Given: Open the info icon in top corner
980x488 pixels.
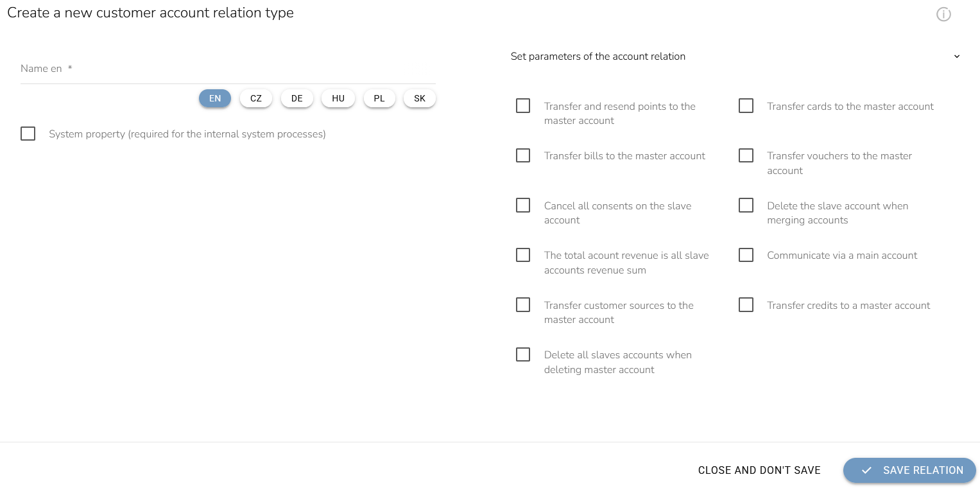Looking at the screenshot, I should pos(943,14).
